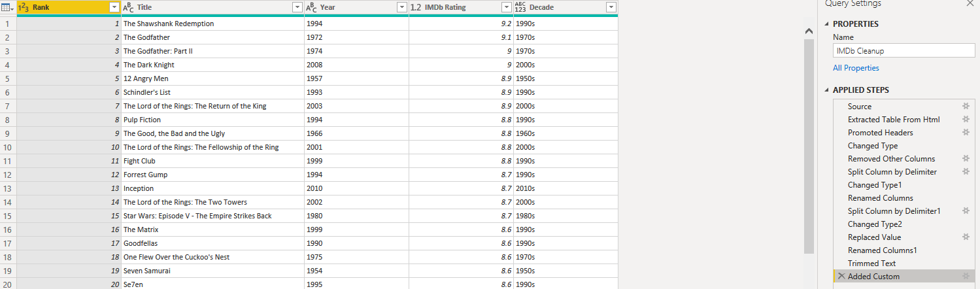Select row number 1 header
980x289 pixels.
8,24
